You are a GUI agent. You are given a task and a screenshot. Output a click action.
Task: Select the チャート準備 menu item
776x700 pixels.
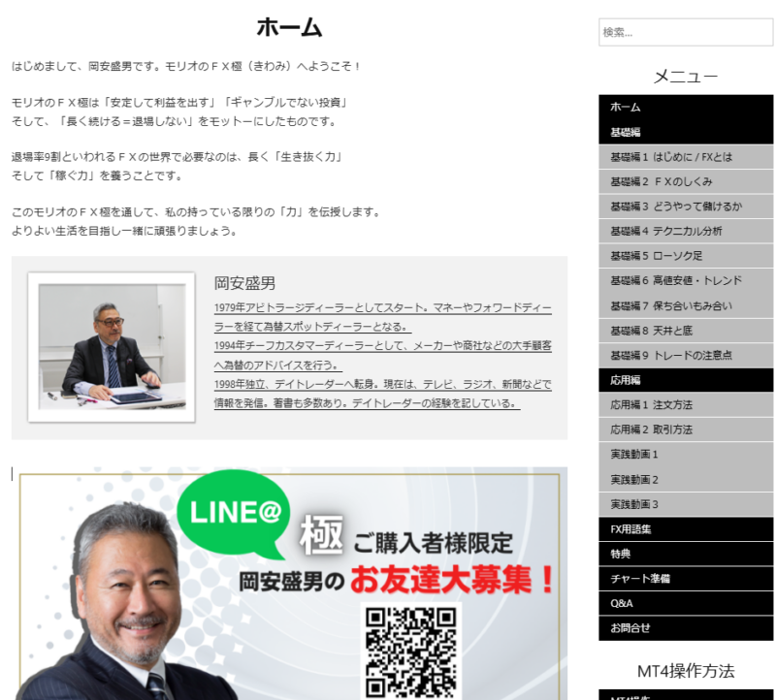pos(686,578)
